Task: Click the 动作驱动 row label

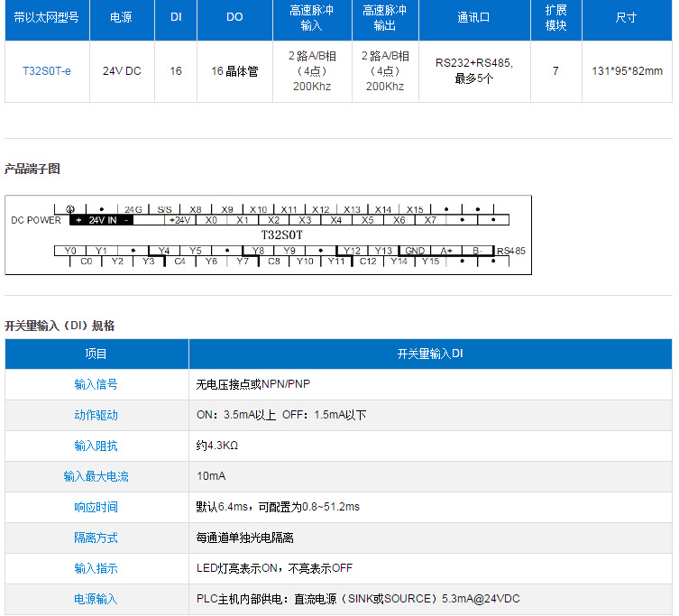Action: (96, 415)
